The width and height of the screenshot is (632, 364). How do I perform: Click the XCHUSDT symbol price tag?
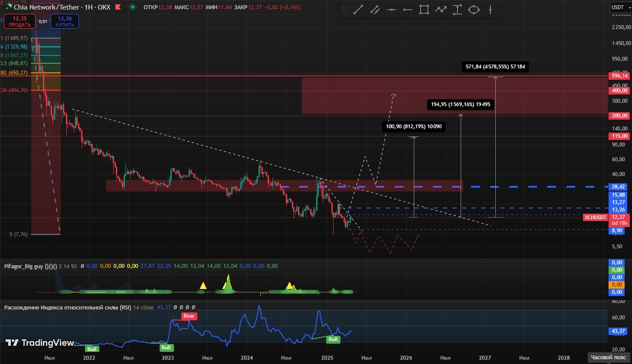[595, 217]
